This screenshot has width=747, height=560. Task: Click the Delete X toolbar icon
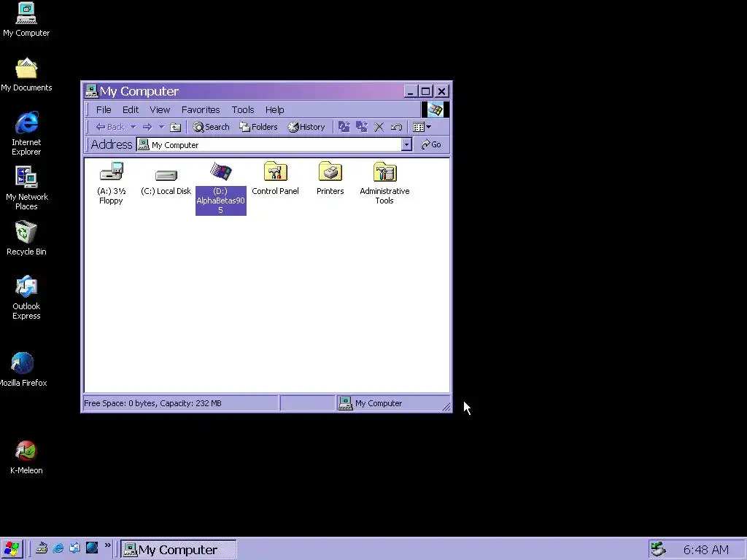coord(379,127)
